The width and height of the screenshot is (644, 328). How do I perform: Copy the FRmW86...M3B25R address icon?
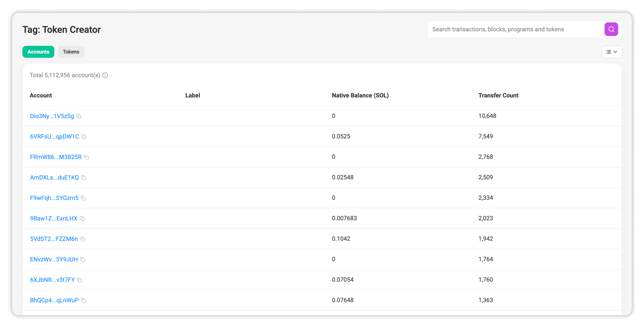pos(87,157)
